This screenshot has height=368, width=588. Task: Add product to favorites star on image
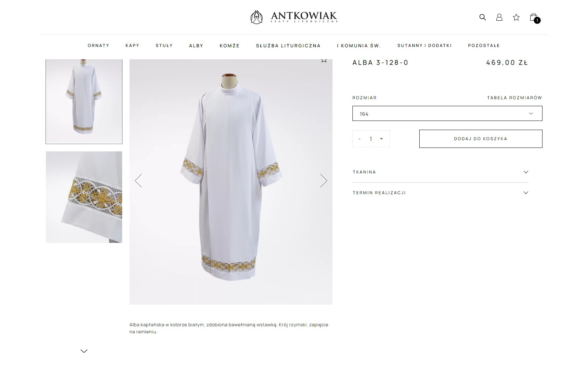click(324, 61)
